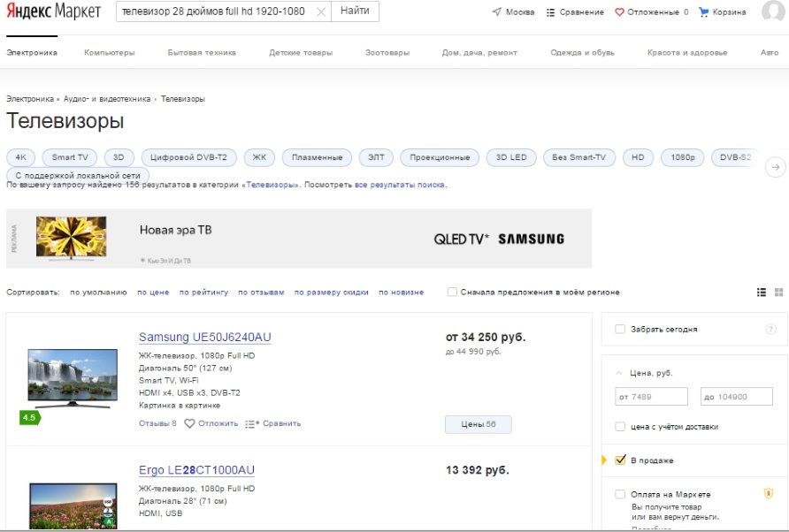The width and height of the screenshot is (789, 532).
Task: Open the Сравнение list icon in header
Action: (550, 12)
